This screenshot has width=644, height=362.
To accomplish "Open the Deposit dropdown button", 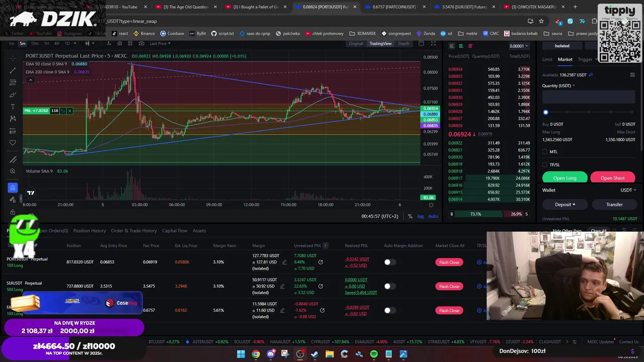I will (x=565, y=205).
